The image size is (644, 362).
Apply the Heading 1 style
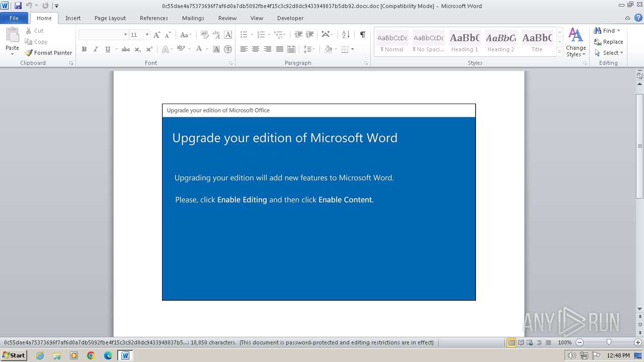tap(464, 42)
